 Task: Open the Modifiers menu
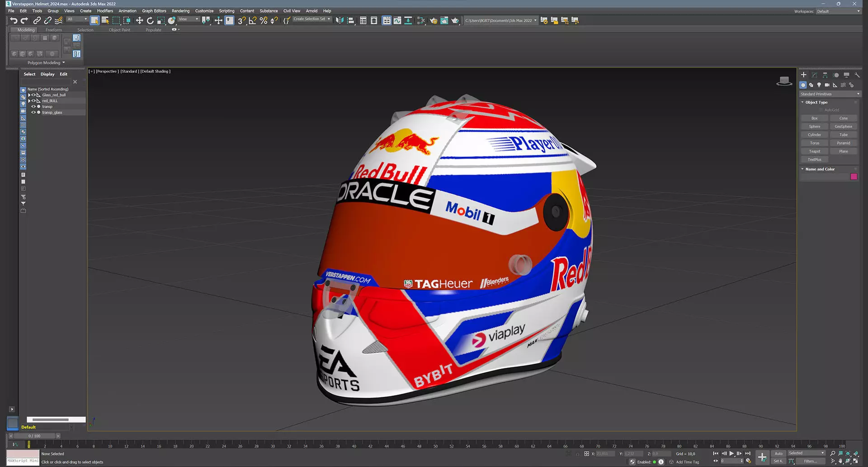tap(105, 11)
